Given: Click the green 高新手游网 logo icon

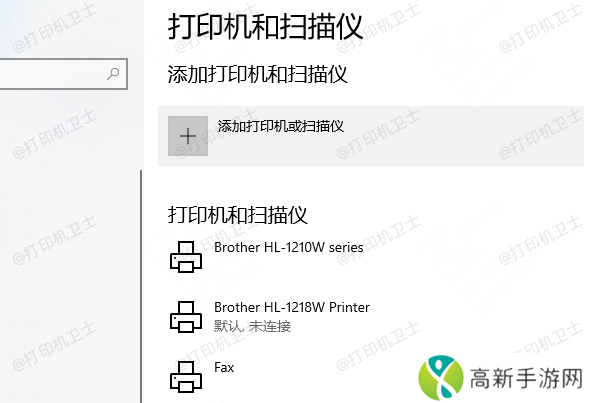Looking at the screenshot, I should pos(440,377).
